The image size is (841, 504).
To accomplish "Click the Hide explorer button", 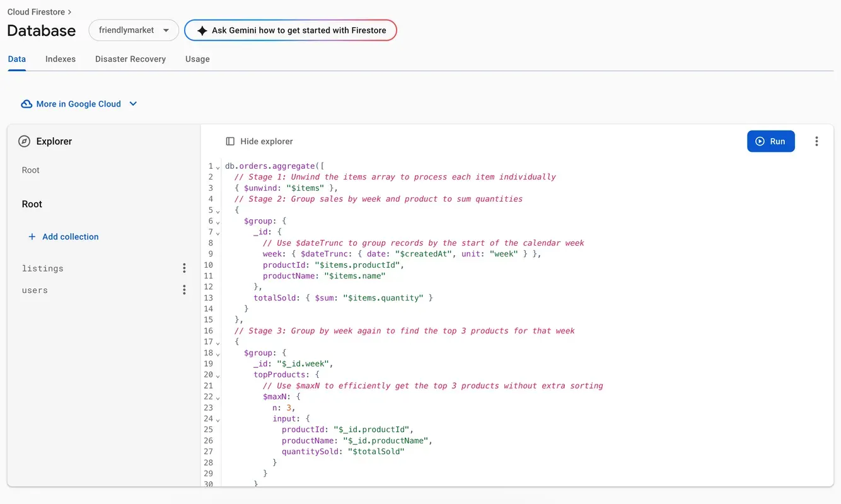I will coord(259,141).
